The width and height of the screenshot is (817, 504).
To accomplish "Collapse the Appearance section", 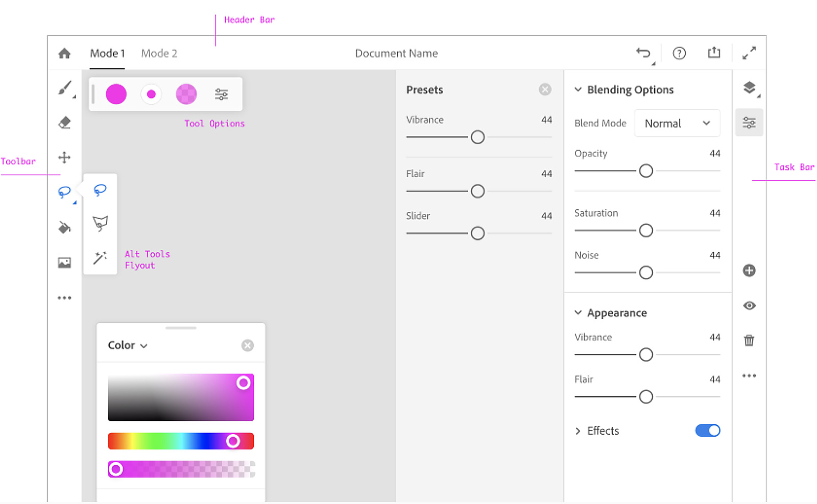I will coord(578,313).
